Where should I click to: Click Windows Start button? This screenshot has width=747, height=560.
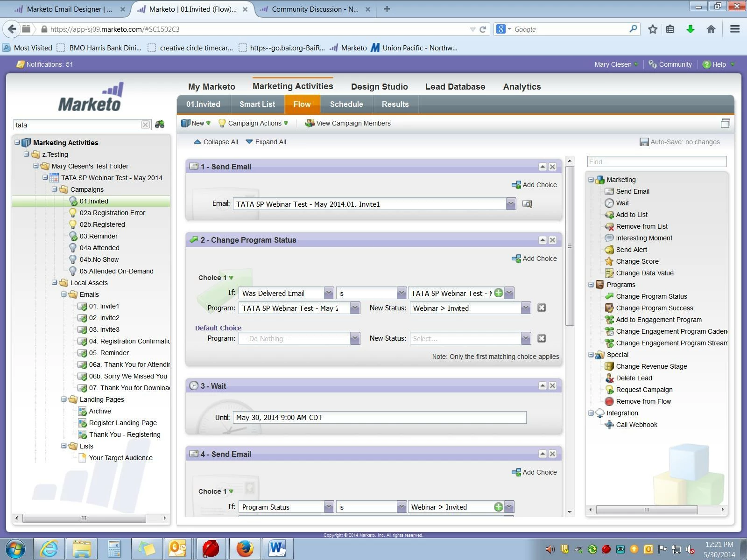[15, 548]
